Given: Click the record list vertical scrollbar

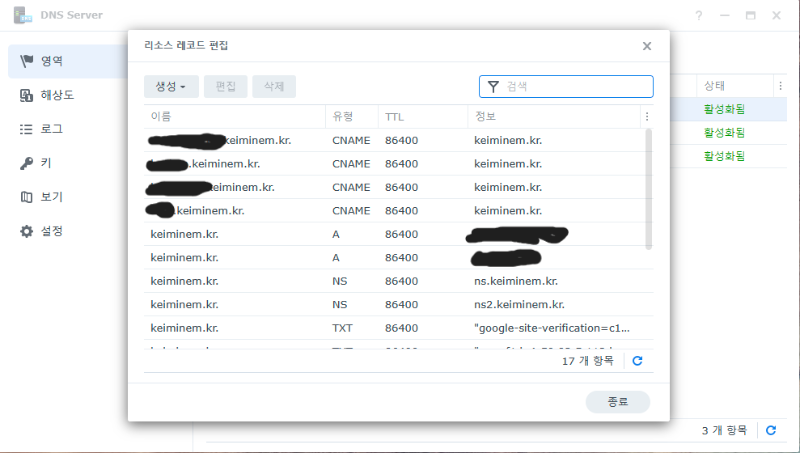Looking at the screenshot, I should [649, 190].
